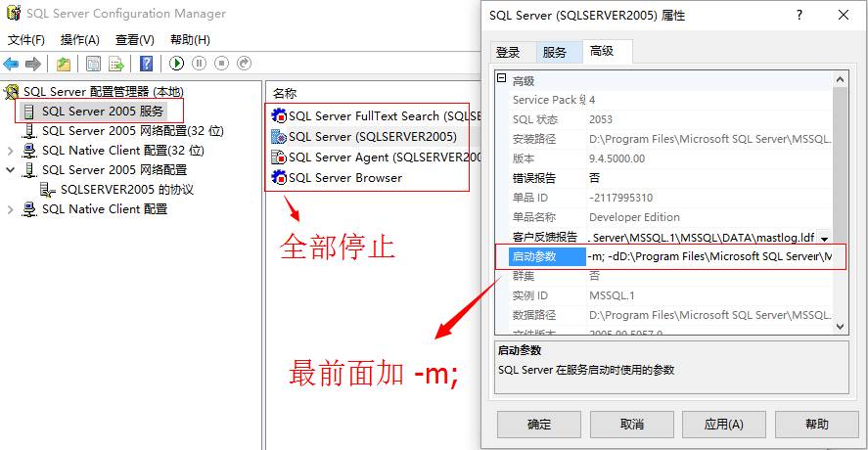Click the 确定 button
Screen dimensions: 868x450
pos(538,424)
